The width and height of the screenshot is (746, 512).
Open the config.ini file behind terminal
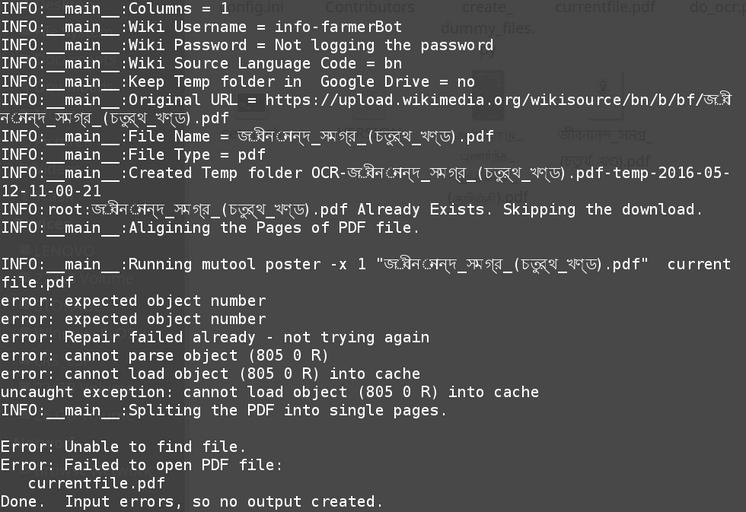[264, 8]
